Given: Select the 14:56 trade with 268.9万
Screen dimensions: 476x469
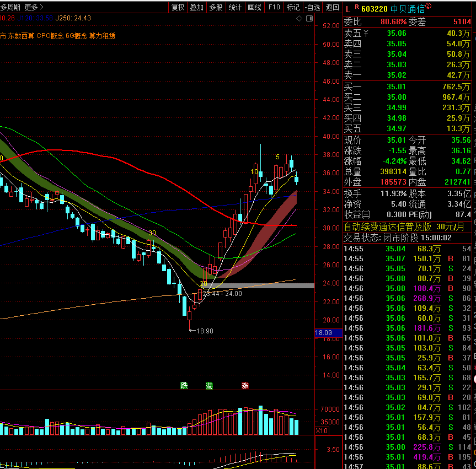Looking at the screenshot, I should click(407, 299).
